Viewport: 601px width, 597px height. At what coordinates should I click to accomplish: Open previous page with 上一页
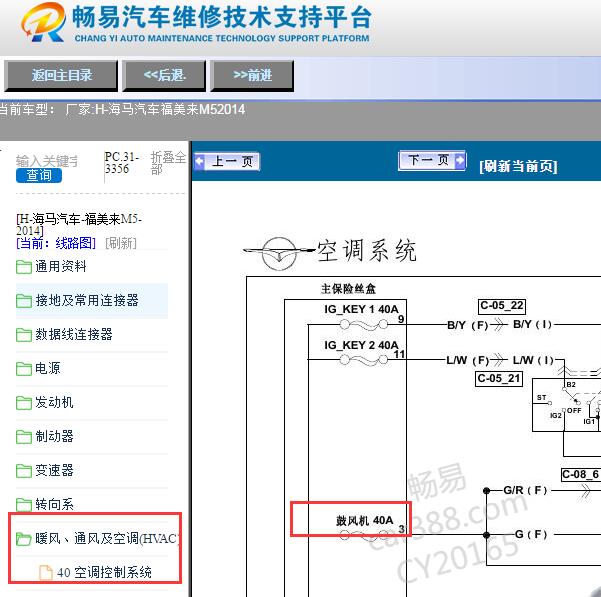(x=227, y=161)
